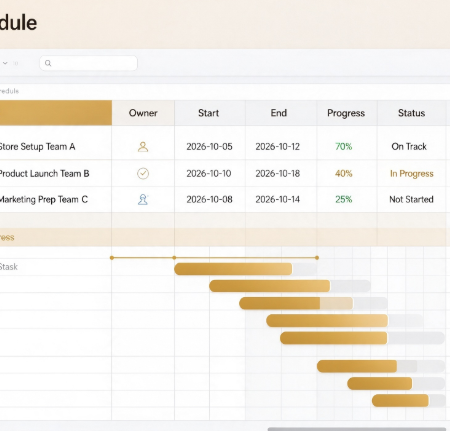Image resolution: width=450 pixels, height=431 pixels.
Task: Click end date 2026-10-14
Action: (x=278, y=199)
